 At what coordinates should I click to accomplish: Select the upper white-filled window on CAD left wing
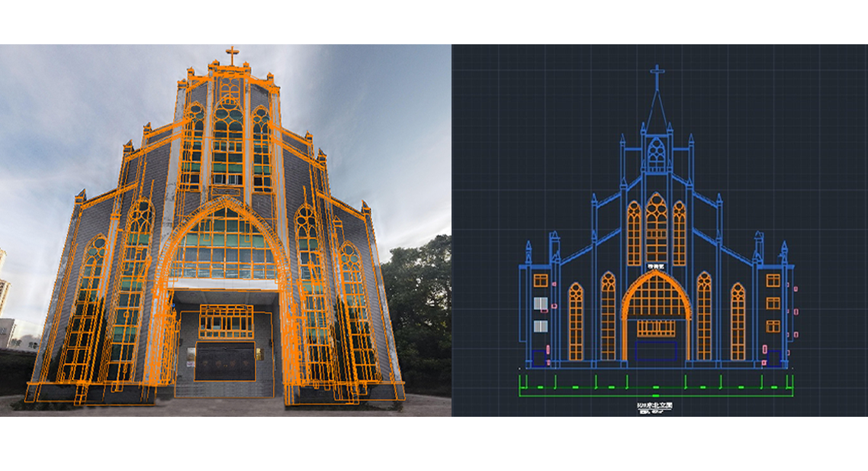(x=540, y=305)
